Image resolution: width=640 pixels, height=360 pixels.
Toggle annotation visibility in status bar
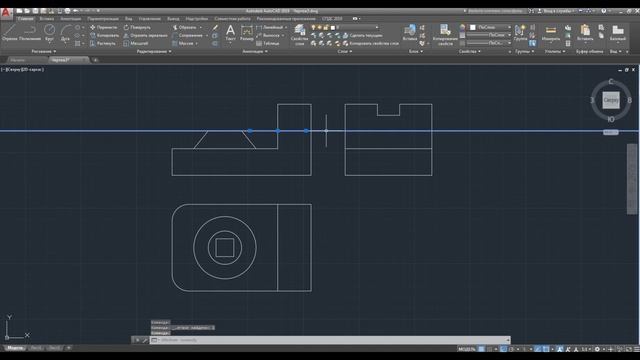[x=560, y=349]
